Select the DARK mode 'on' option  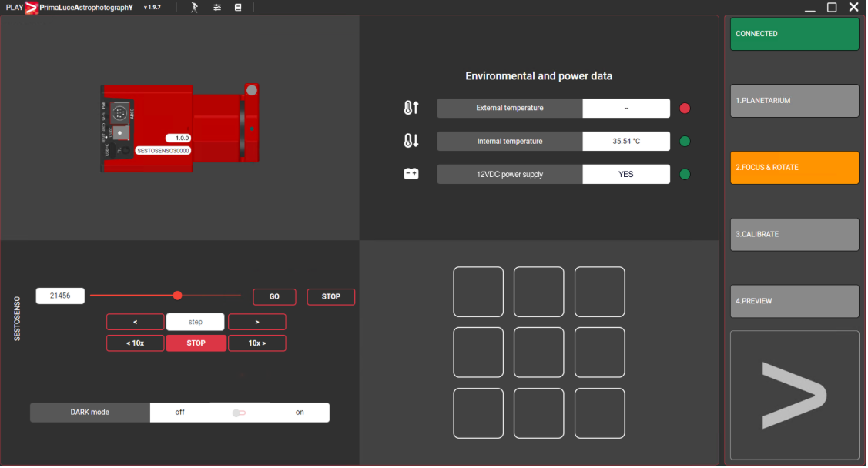coord(300,412)
